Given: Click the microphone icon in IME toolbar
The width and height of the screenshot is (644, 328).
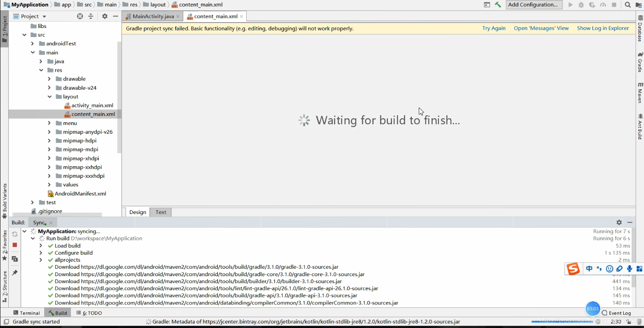Looking at the screenshot, I should click(629, 269).
